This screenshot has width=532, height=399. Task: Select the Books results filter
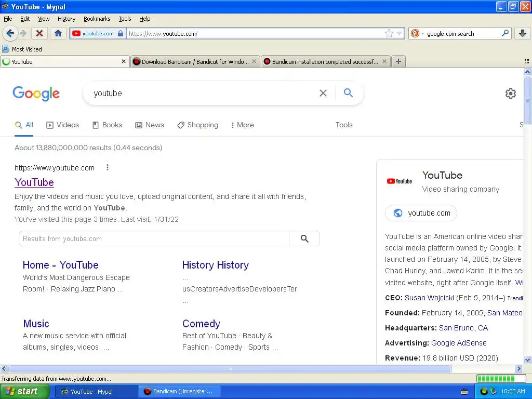pyautogui.click(x=107, y=125)
